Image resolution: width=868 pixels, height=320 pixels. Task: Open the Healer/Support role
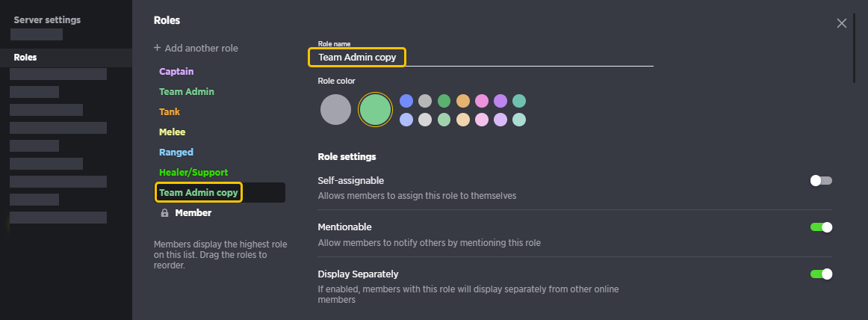tap(193, 172)
